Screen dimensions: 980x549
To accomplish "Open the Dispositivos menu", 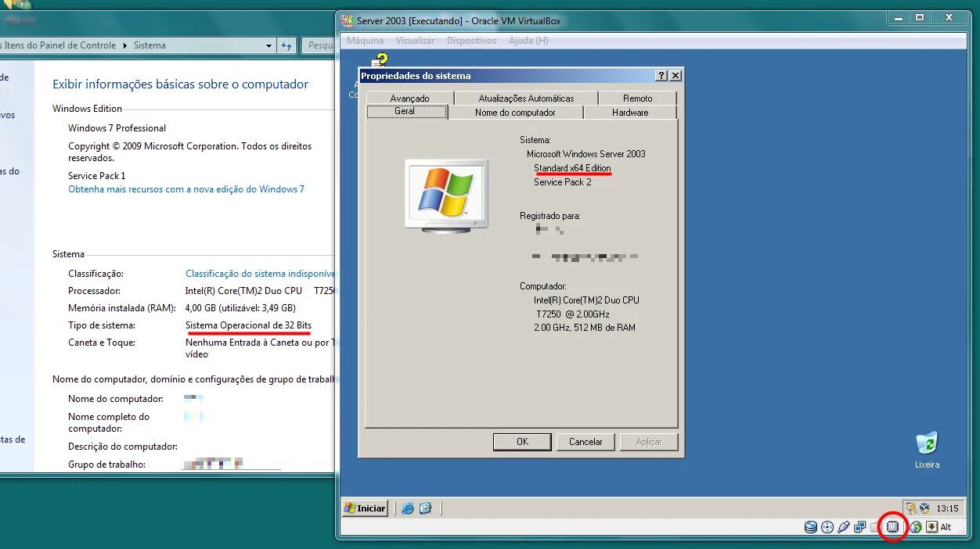I will tap(471, 41).
